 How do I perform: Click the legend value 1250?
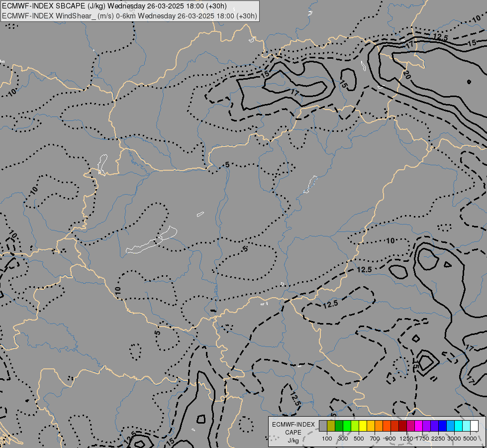406,439
